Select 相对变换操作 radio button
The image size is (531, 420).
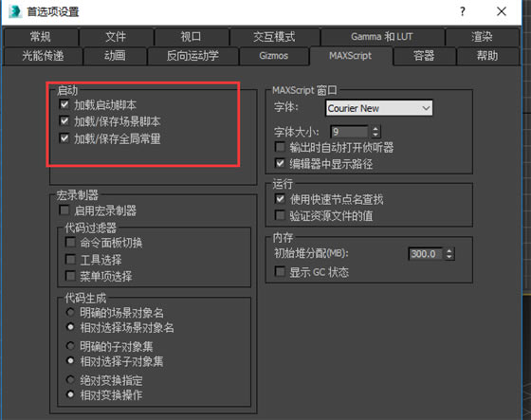70,394
